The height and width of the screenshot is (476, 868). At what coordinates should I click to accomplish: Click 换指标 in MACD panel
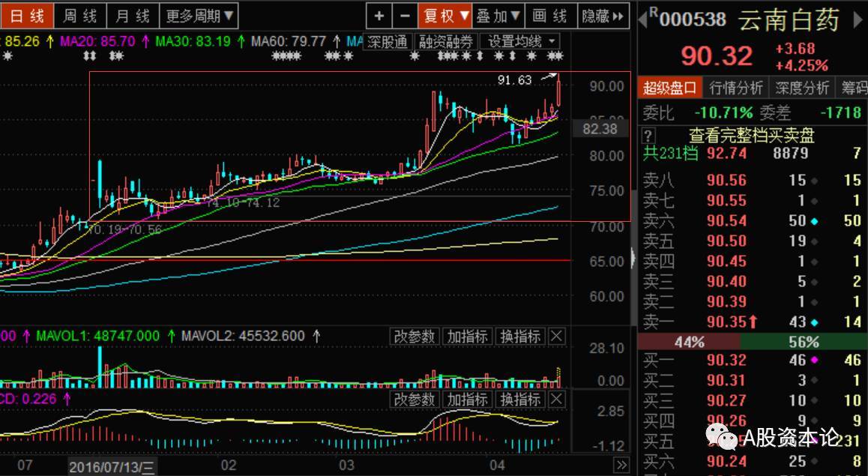(x=520, y=399)
